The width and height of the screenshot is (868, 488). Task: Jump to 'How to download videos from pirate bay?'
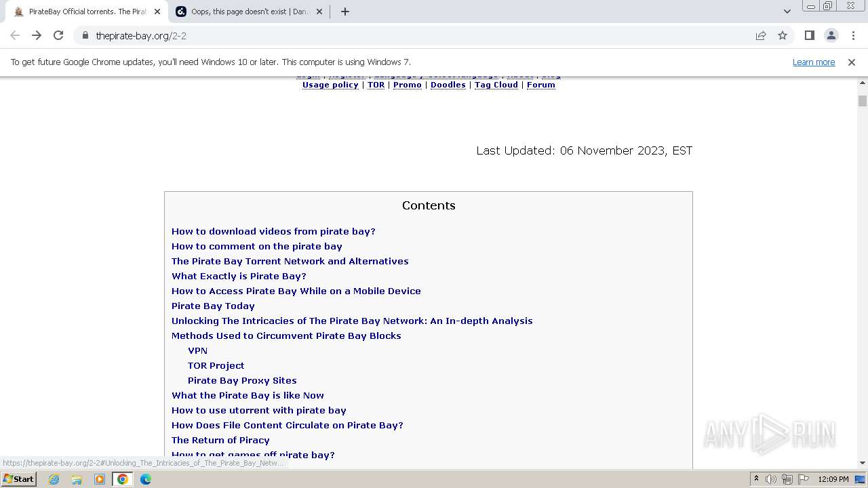[x=273, y=231]
